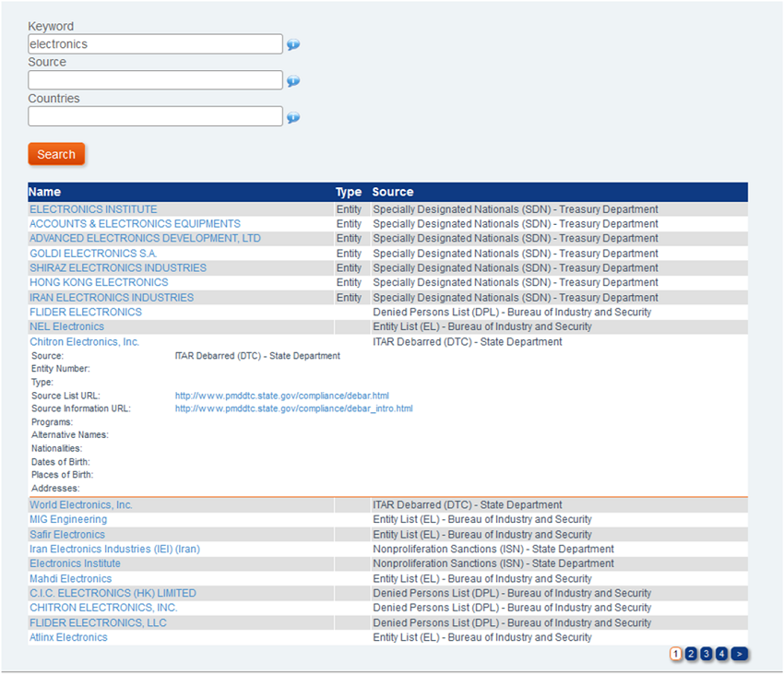The height and width of the screenshot is (675, 784).
Task: Click the Alternative Names label in details
Action: coord(70,435)
